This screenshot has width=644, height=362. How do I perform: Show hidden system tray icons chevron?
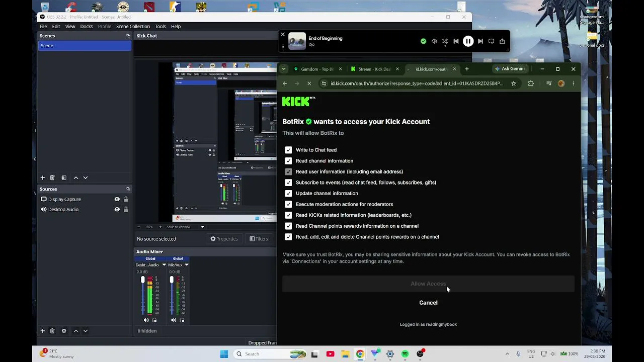(x=507, y=354)
